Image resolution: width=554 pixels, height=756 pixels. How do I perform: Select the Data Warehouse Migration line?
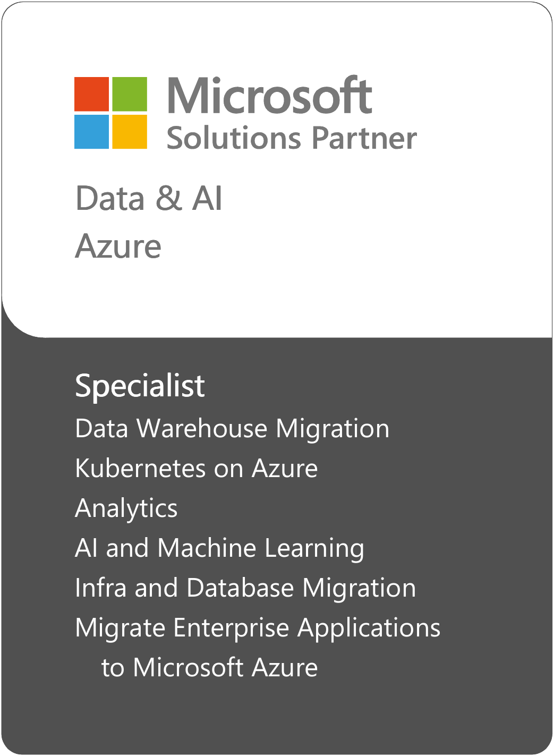[x=232, y=429]
